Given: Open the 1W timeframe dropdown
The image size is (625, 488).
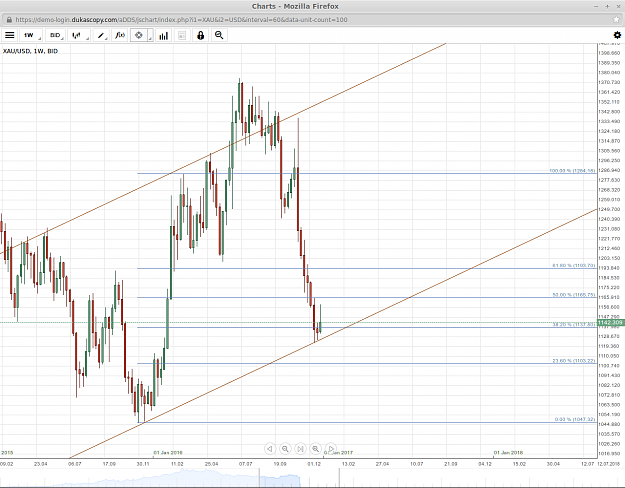Looking at the screenshot, I should (x=31, y=35).
